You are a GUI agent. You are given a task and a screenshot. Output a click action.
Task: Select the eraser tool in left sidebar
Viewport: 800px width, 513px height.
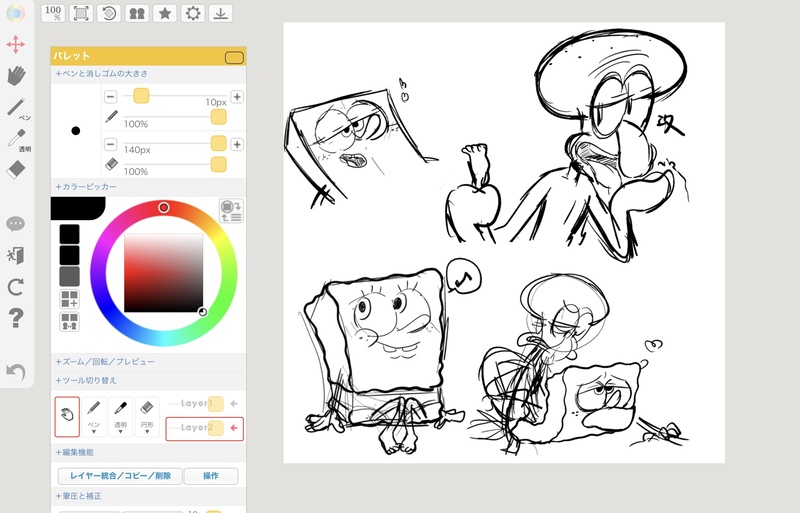tap(16, 169)
